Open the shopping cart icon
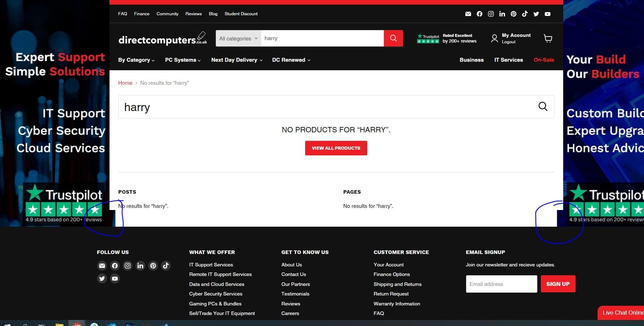 (548, 38)
